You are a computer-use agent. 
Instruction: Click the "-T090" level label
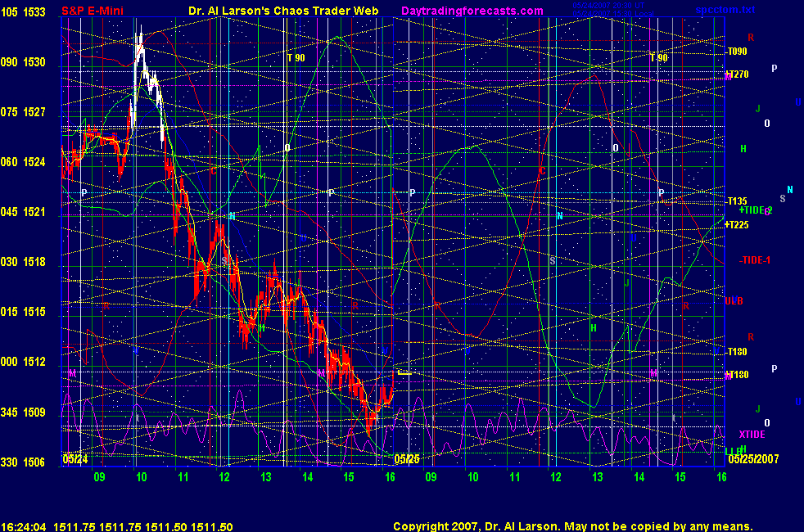(x=736, y=52)
